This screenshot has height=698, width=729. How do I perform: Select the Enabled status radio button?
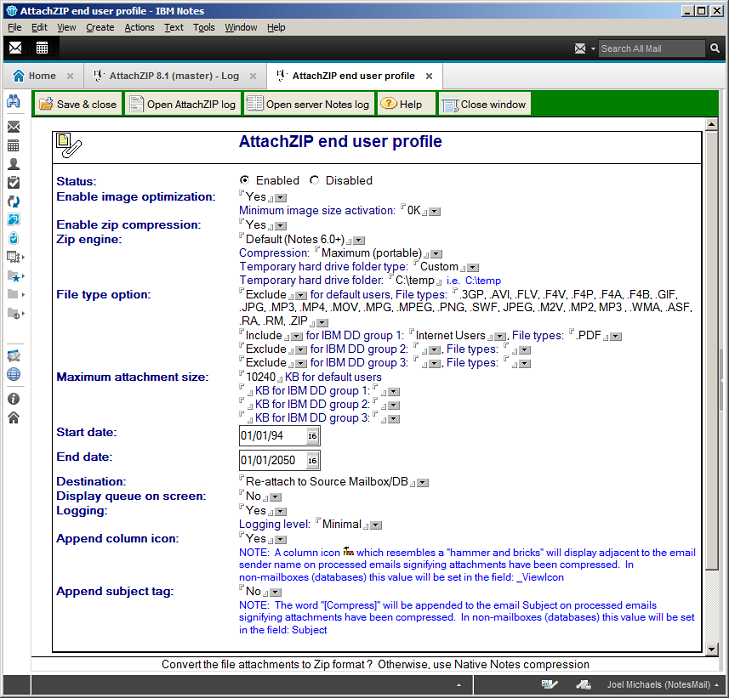[245, 181]
